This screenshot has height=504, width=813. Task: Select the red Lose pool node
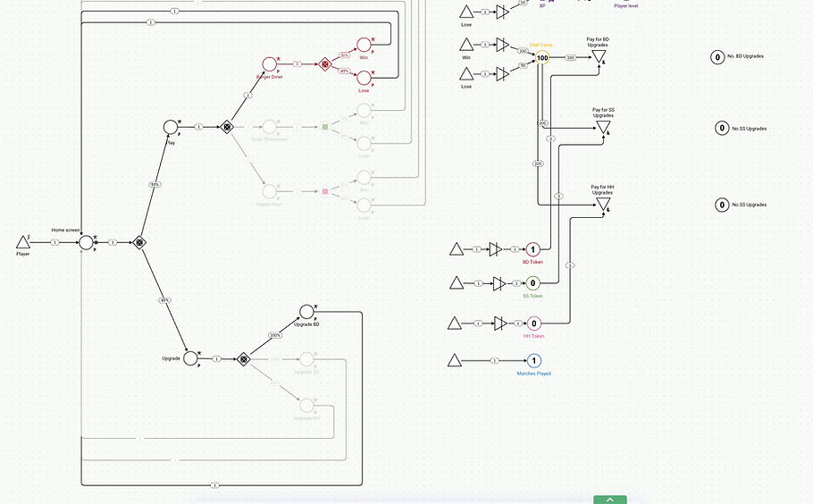[x=364, y=78]
